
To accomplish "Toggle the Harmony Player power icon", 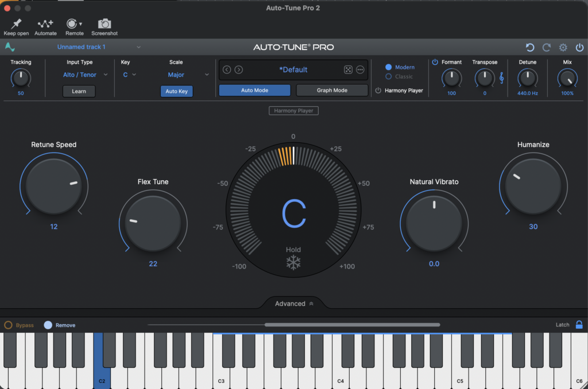I will 378,90.
